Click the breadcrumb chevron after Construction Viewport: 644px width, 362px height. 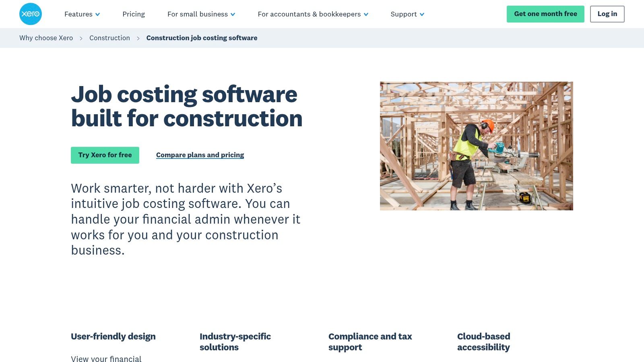[138, 38]
